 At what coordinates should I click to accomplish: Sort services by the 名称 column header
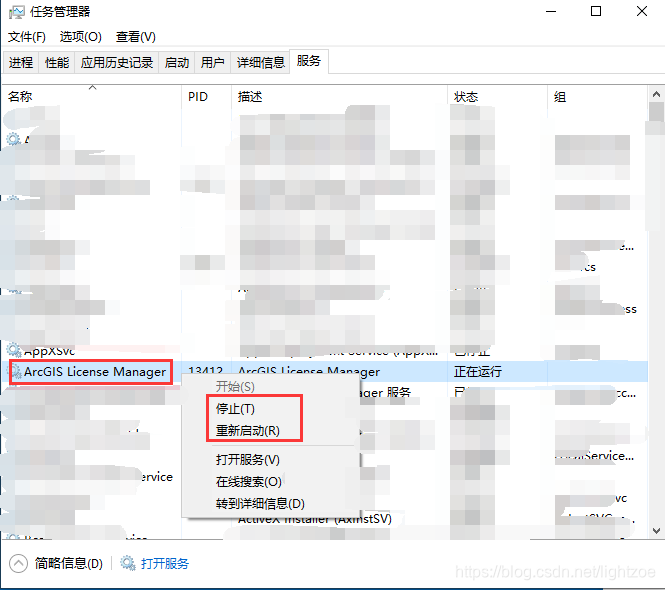(x=92, y=96)
